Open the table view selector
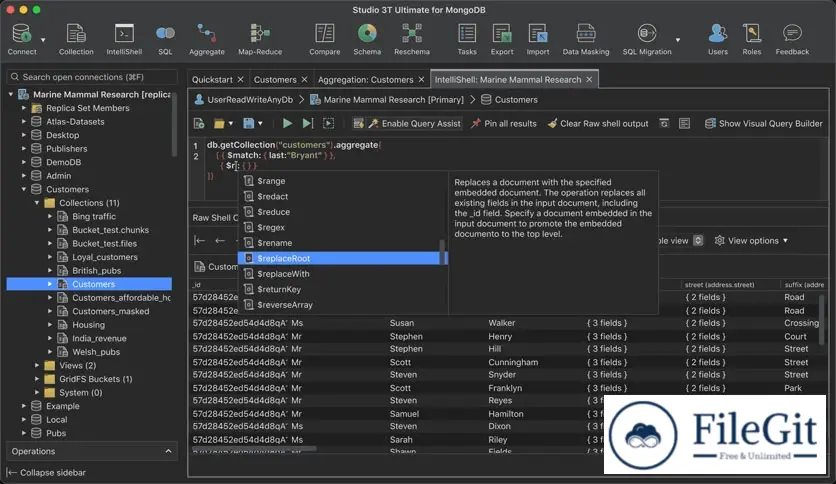This screenshot has height=484, width=836. 698,241
